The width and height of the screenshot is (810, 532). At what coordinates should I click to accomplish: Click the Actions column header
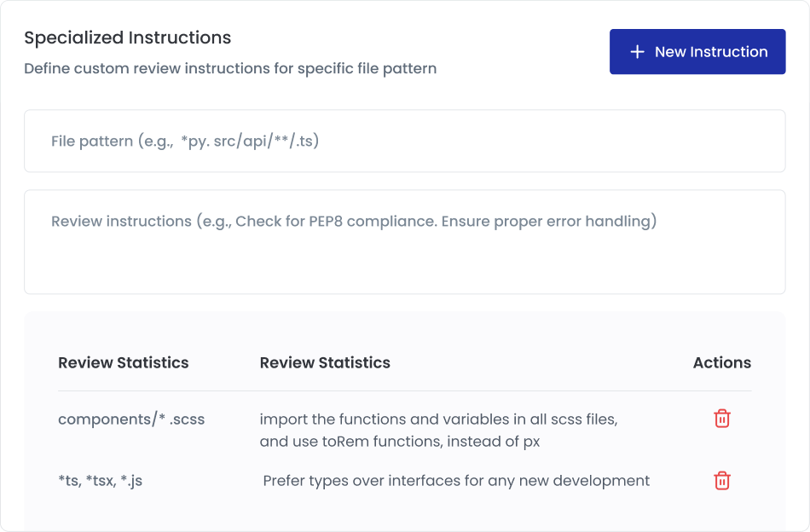point(721,362)
